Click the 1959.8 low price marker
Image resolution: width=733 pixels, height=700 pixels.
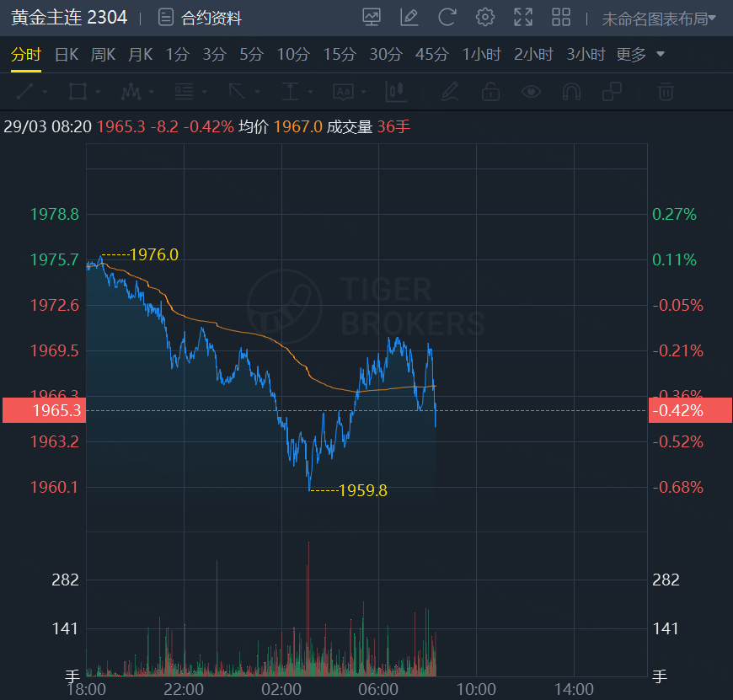pos(362,490)
